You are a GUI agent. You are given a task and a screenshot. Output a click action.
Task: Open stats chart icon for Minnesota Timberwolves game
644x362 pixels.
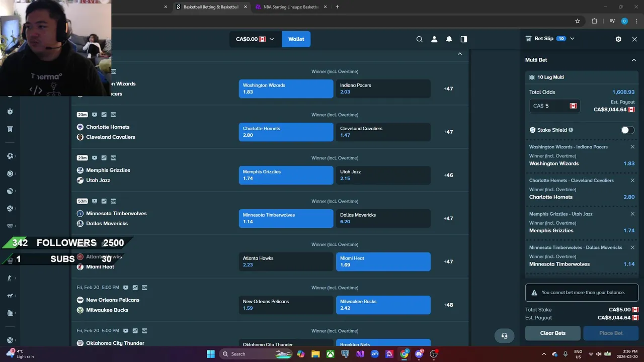click(x=104, y=201)
